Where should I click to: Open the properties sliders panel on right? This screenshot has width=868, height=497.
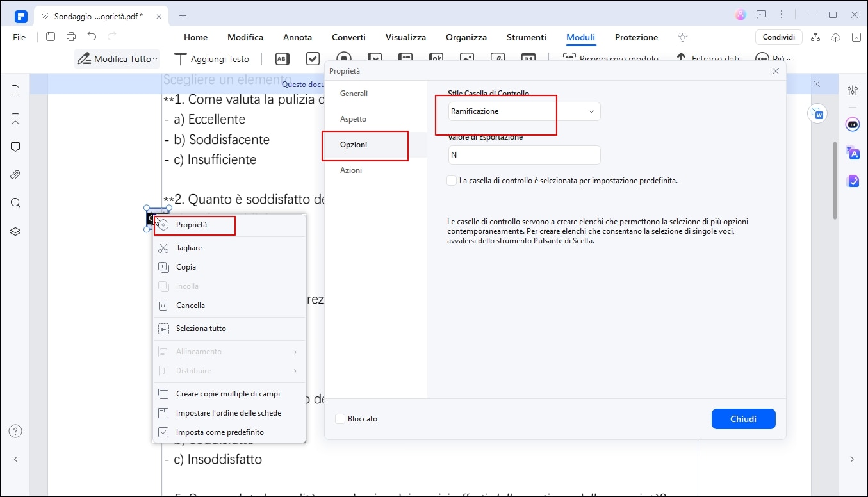point(853,90)
